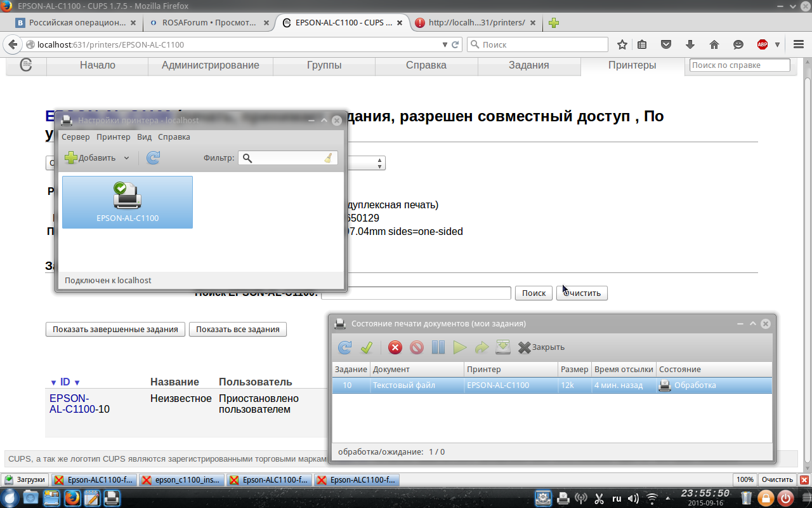Screen dimensions: 812x508
Task: Open the Firefox hamburger menu
Action: (x=798, y=44)
